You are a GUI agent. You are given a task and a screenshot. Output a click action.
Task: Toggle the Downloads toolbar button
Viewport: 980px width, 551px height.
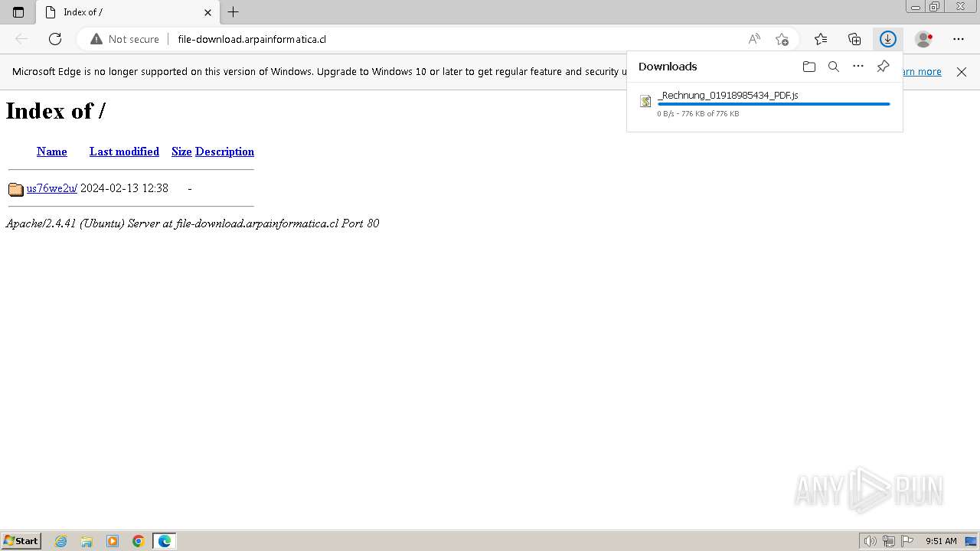[888, 39]
